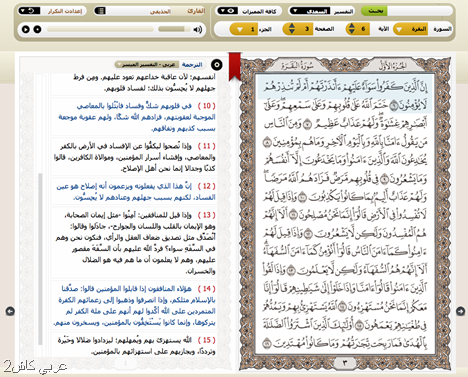Select the reciter name الحذيفي
The height and width of the screenshot is (377, 468).
pyautogui.click(x=160, y=12)
